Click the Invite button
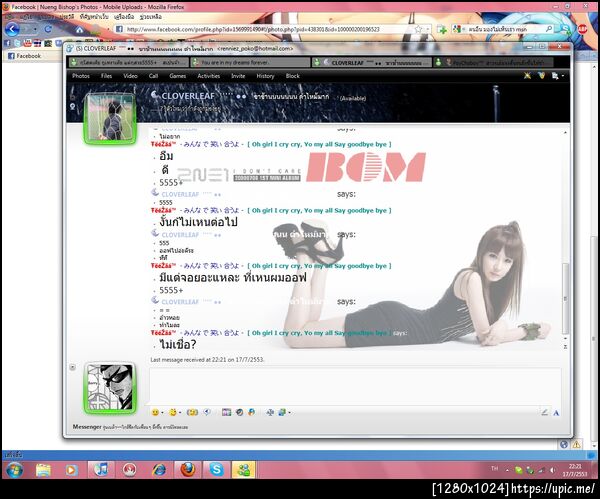The image size is (600, 499). 238,76
